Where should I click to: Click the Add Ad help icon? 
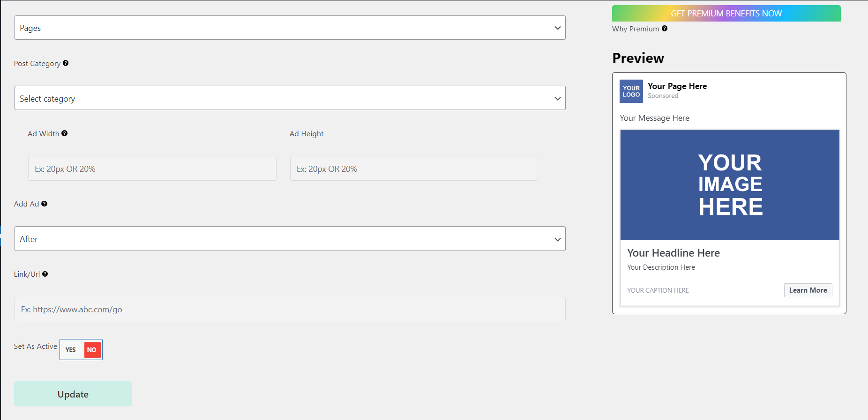point(45,204)
